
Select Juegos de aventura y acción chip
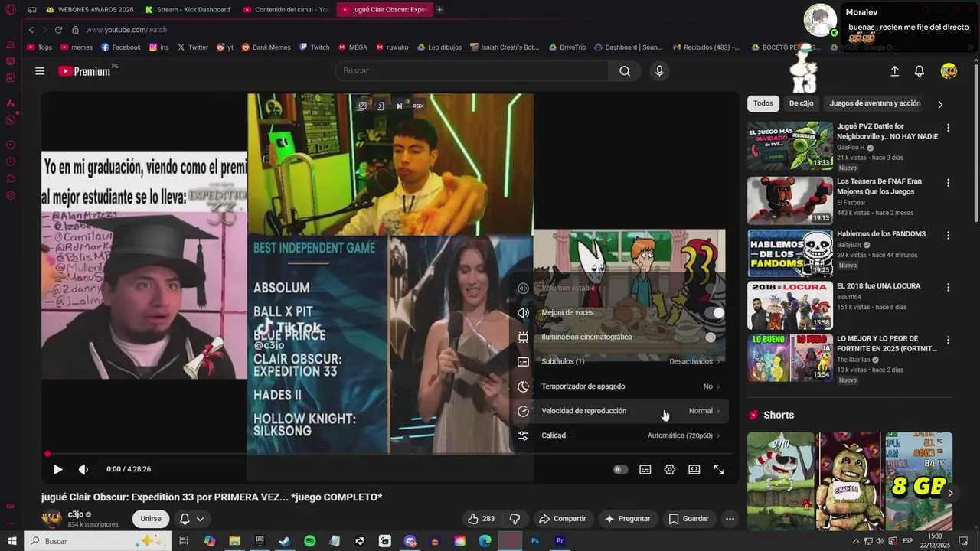click(x=875, y=103)
